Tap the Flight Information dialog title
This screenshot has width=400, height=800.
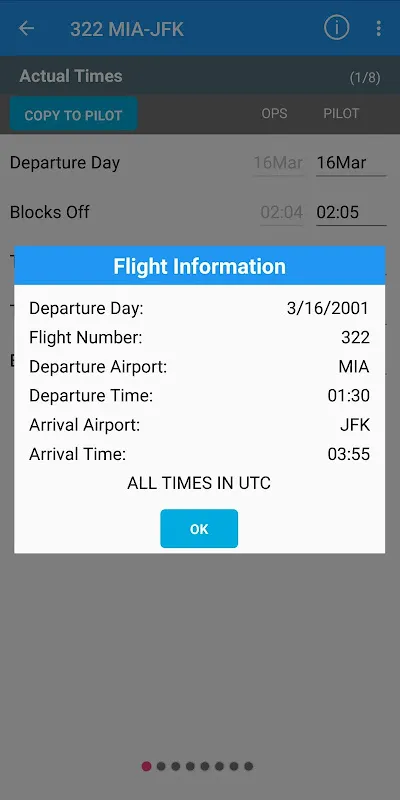coord(199,266)
